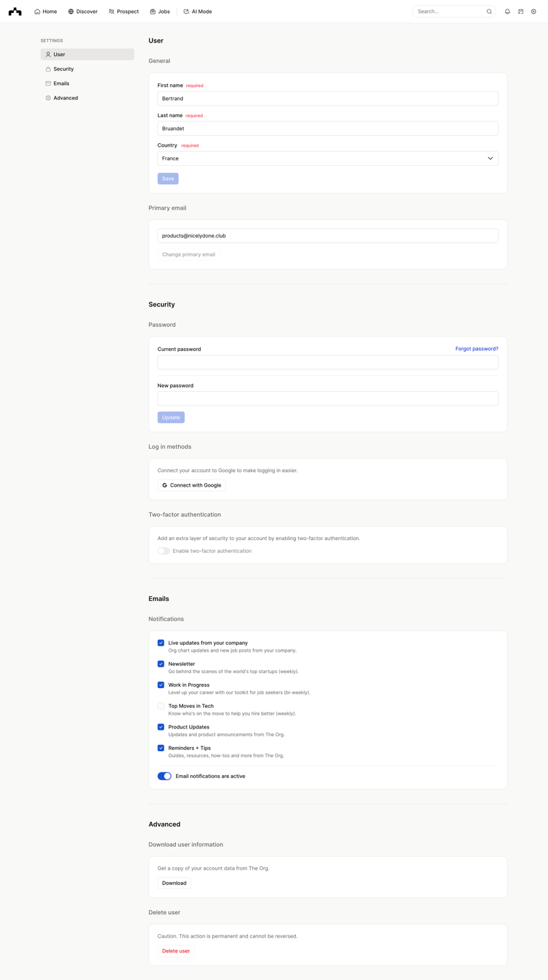Uncheck the Newsletter notification checkbox

161,663
